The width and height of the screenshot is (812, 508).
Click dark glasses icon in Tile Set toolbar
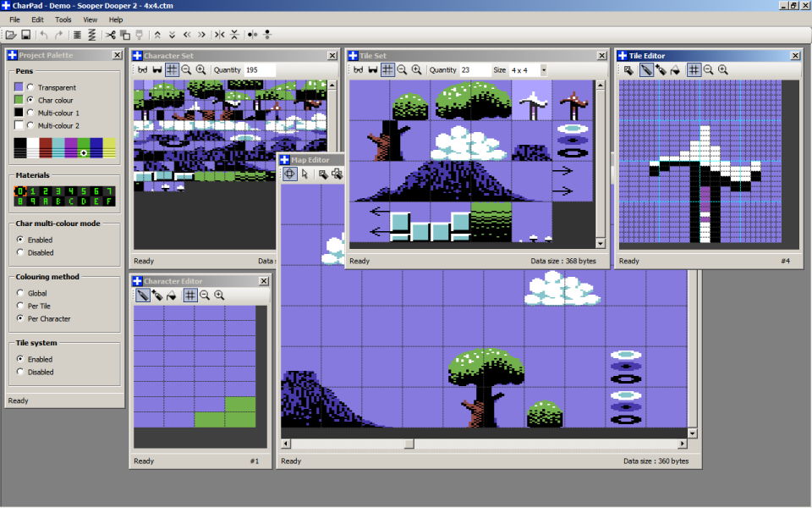372,70
